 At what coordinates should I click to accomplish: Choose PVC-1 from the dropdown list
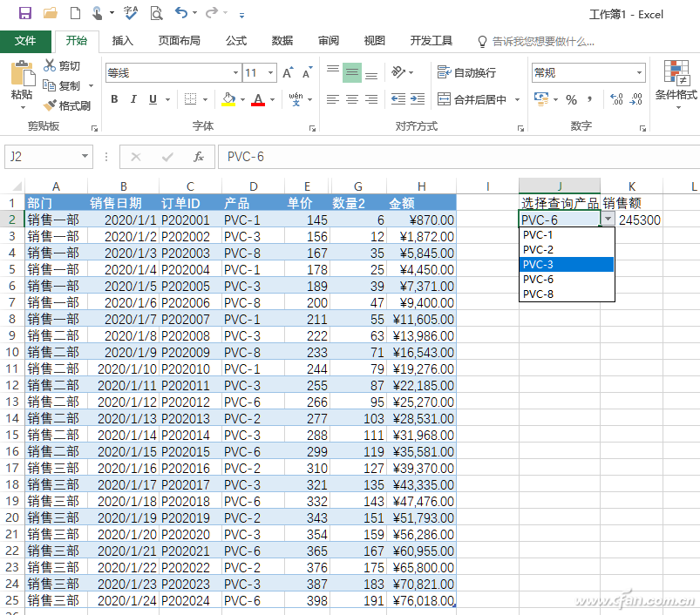(567, 235)
